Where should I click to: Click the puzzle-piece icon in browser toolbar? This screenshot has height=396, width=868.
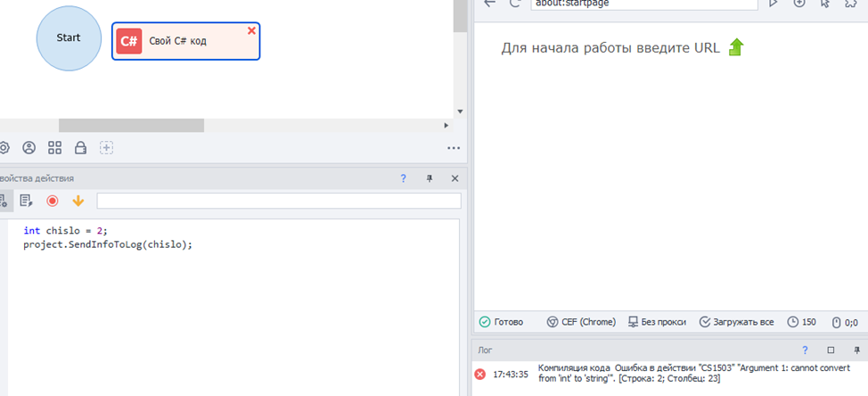[851, 3]
